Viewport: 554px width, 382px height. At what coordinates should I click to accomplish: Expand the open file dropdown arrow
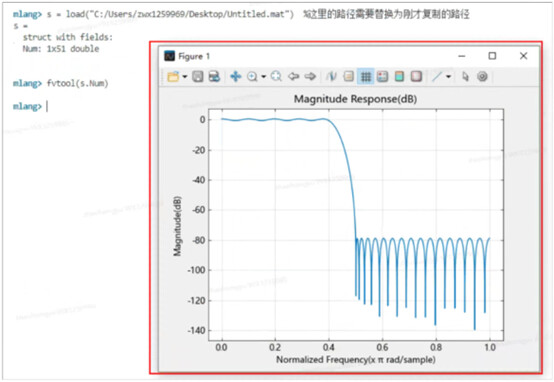[x=184, y=76]
